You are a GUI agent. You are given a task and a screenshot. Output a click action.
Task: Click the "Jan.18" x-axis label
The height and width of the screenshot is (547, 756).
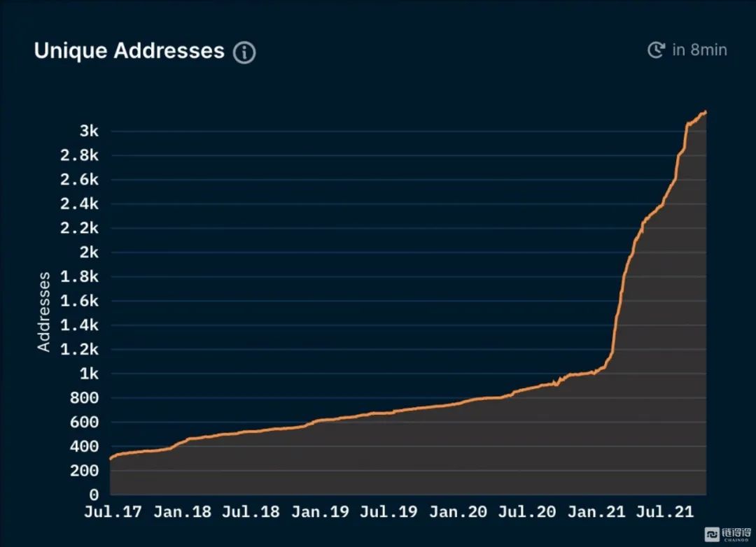tap(182, 511)
